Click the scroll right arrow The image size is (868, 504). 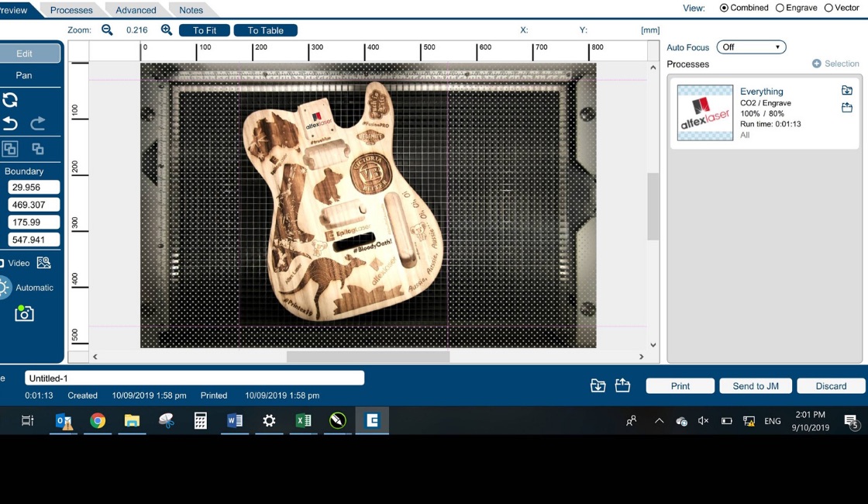tap(642, 357)
